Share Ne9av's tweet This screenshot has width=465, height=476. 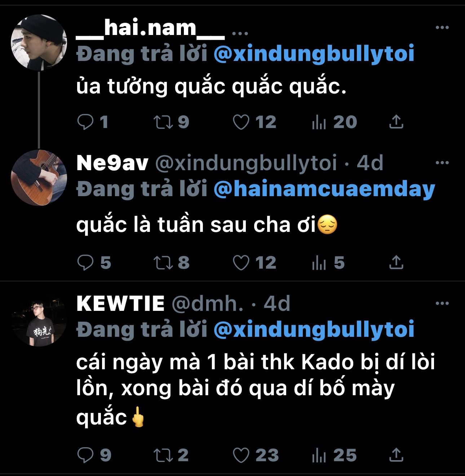point(396,263)
